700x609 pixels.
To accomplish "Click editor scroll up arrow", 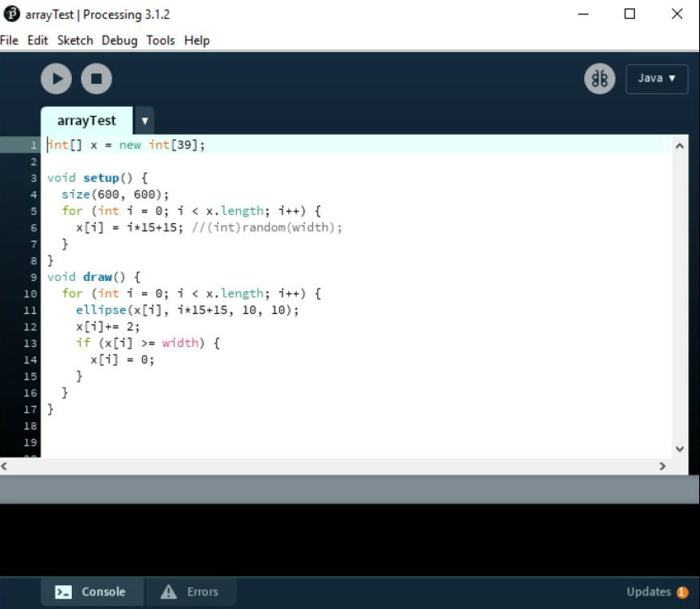I will (680, 145).
